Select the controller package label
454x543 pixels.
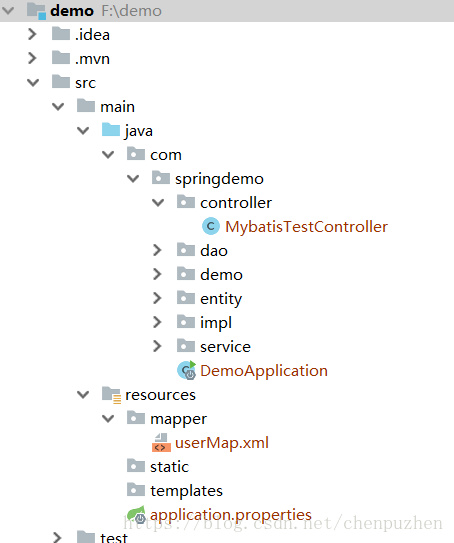click(x=236, y=203)
